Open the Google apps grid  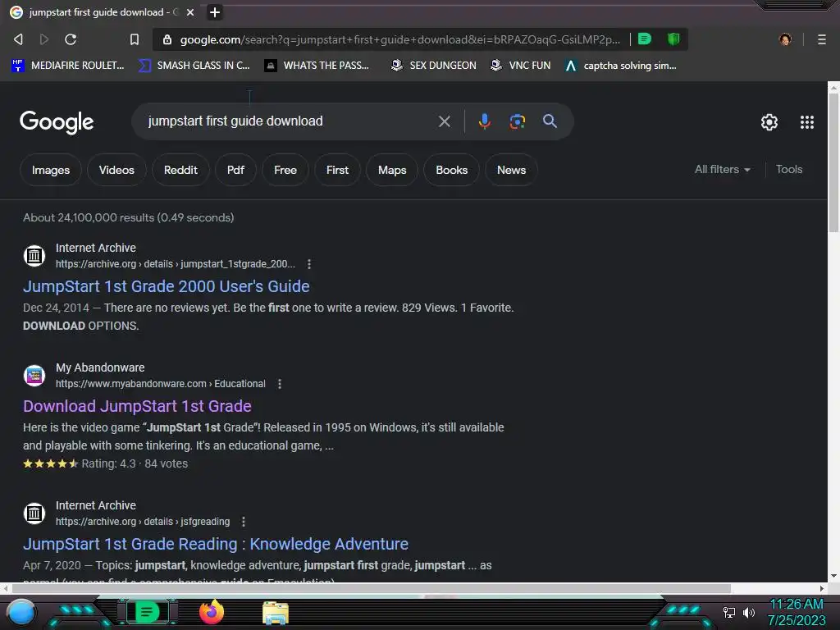tap(807, 122)
